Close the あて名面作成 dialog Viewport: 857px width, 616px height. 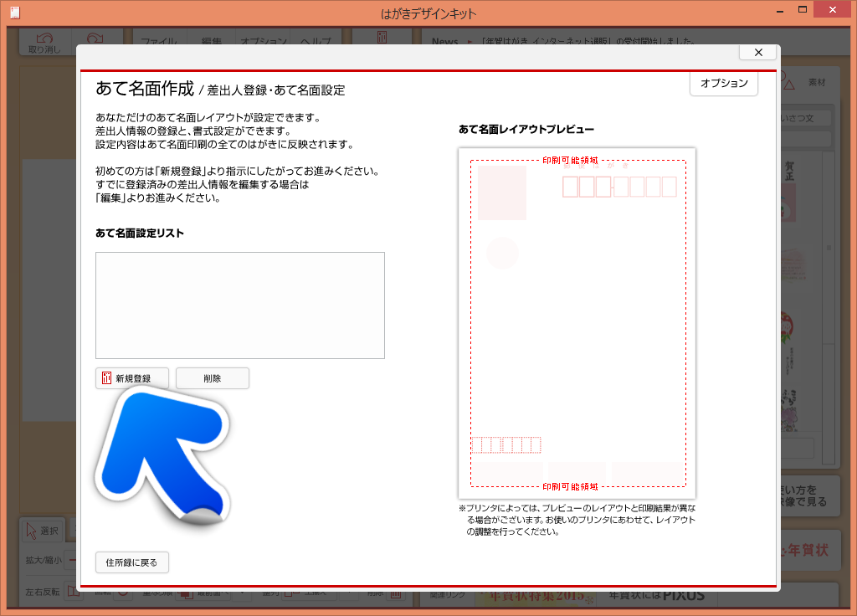click(758, 52)
